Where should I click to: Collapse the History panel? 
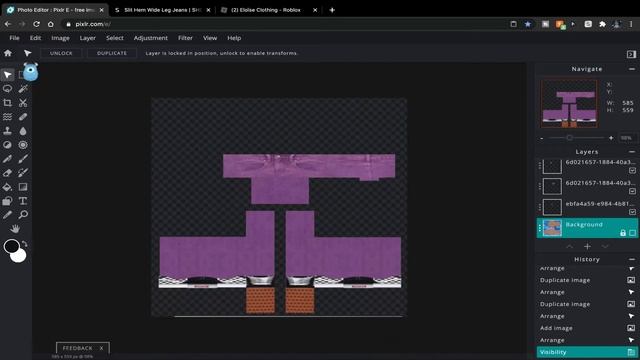(632, 259)
